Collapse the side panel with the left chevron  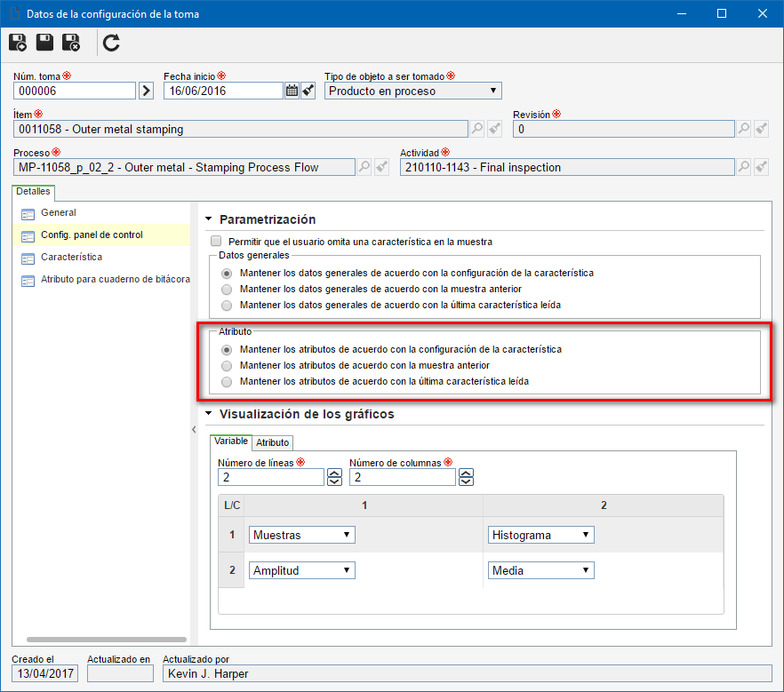pyautogui.click(x=194, y=429)
